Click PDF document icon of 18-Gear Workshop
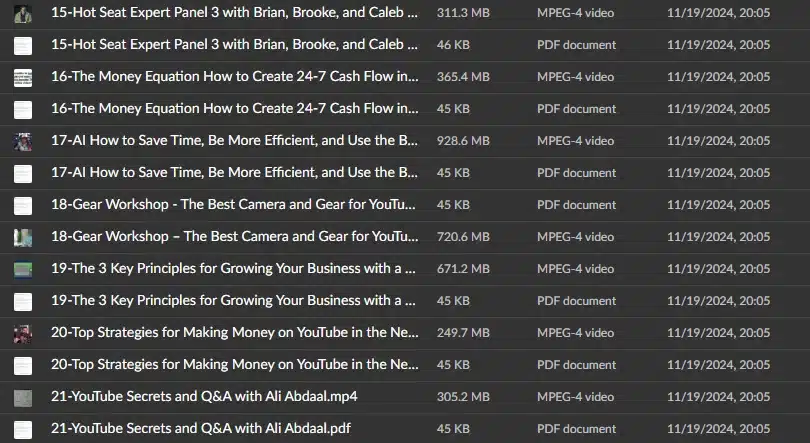810x443 pixels. (x=23, y=206)
